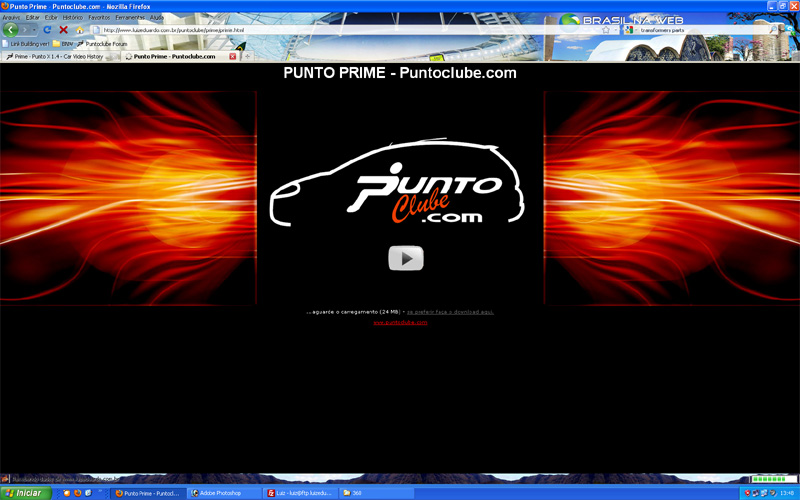Open a new tab with the plus button
The width and height of the screenshot is (800, 500).
(247, 57)
